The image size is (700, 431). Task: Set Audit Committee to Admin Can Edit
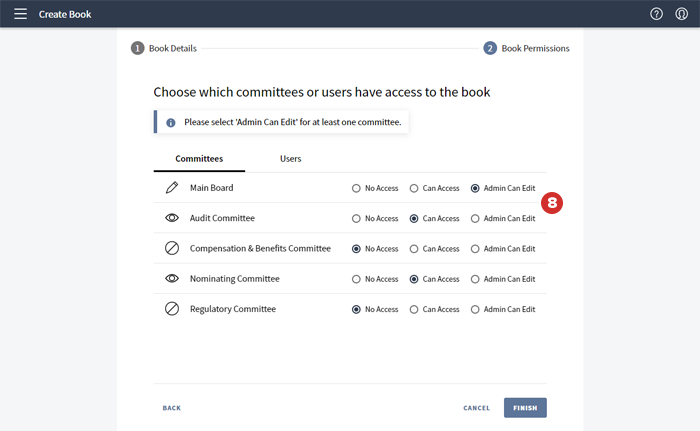tap(475, 218)
